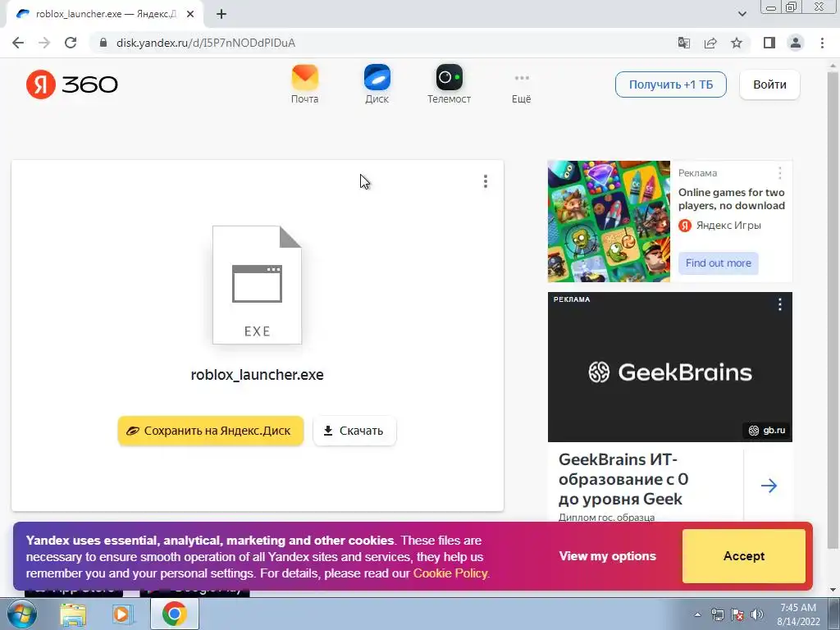Open new tab with plus icon
Screen dimensions: 840x630
pyautogui.click(x=221, y=15)
